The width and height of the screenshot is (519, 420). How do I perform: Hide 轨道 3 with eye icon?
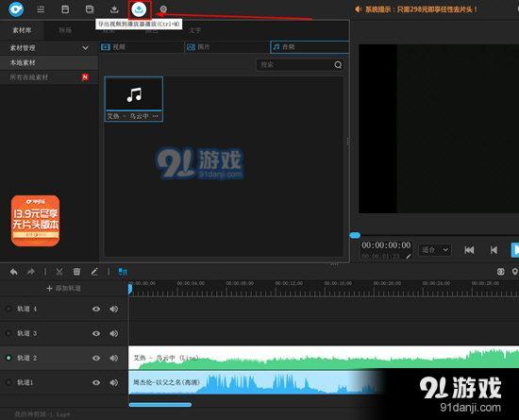click(x=96, y=333)
